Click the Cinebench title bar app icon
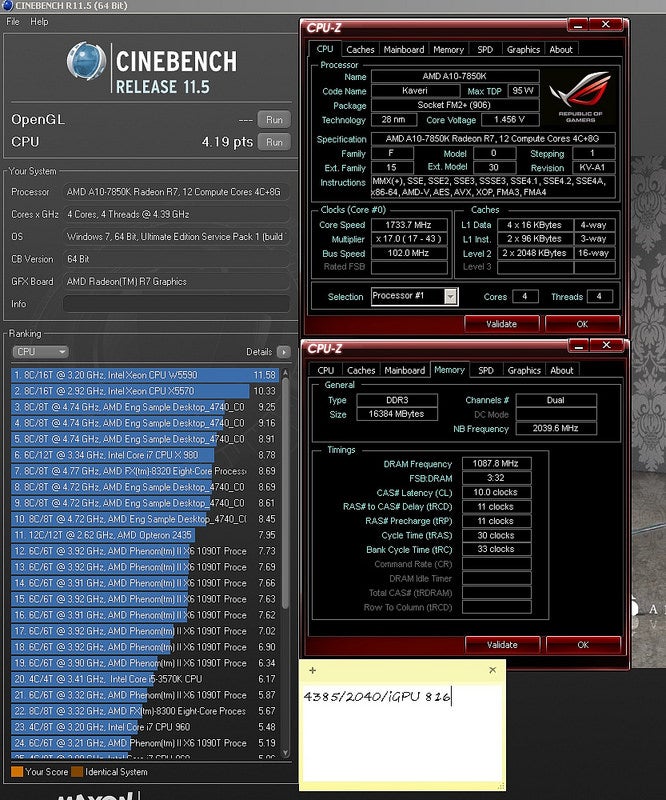The height and width of the screenshot is (800, 666). point(8,6)
